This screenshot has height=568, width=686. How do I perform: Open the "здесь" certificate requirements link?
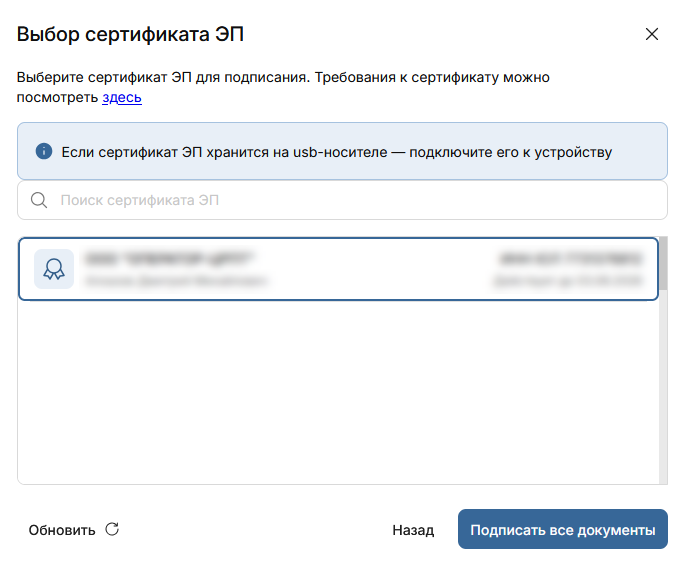click(x=122, y=97)
